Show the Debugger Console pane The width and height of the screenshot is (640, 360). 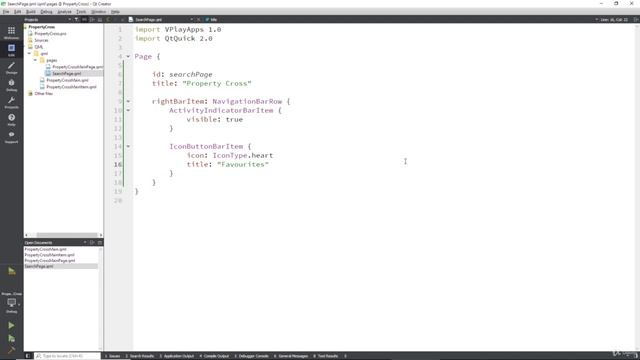[x=251, y=356]
